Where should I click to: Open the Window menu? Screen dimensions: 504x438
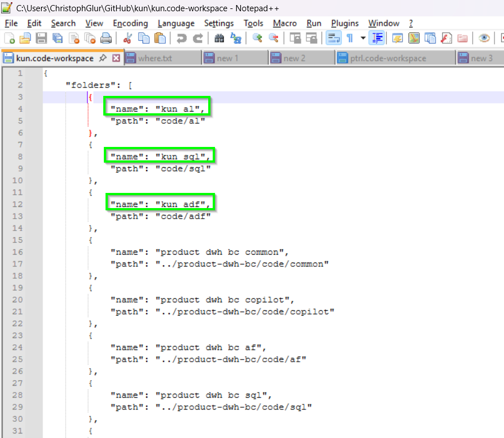(x=384, y=24)
